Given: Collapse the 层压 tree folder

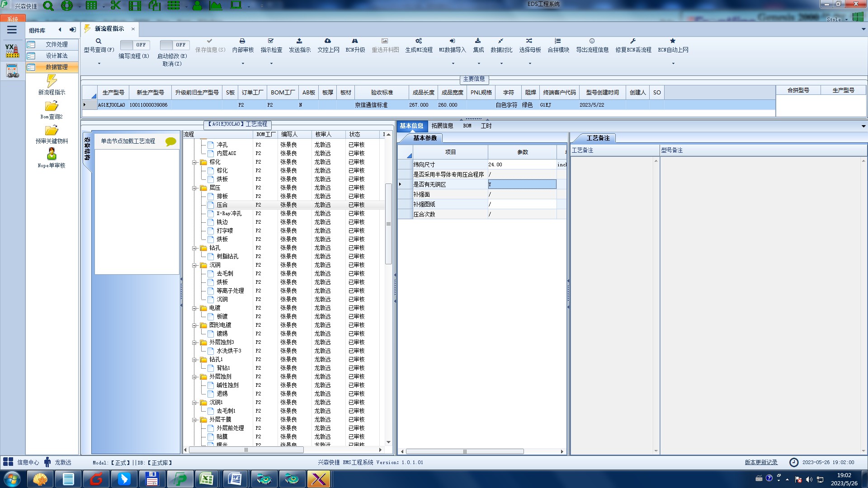Looking at the screenshot, I should (194, 188).
